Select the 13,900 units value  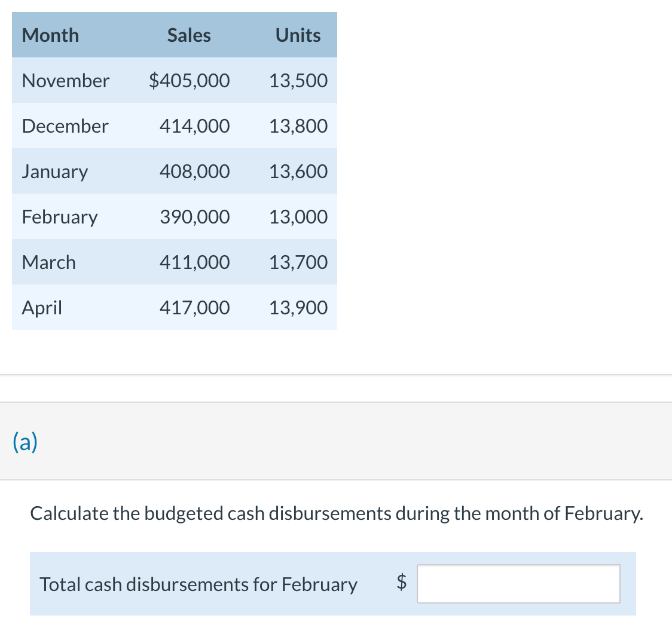pos(298,308)
